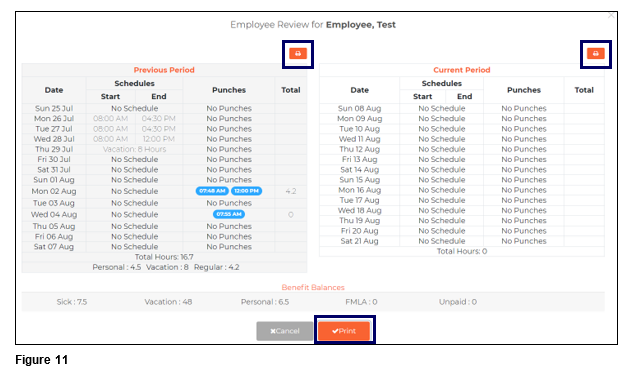
Task: Click 'Sat 21 Aug' in Current Period
Action: (360, 241)
